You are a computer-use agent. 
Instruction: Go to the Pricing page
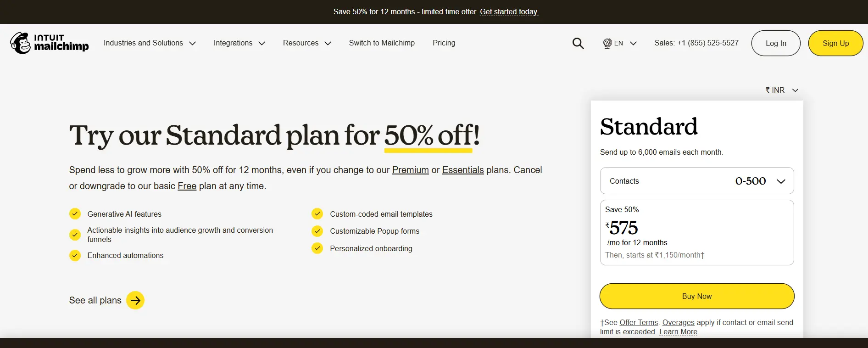(444, 43)
